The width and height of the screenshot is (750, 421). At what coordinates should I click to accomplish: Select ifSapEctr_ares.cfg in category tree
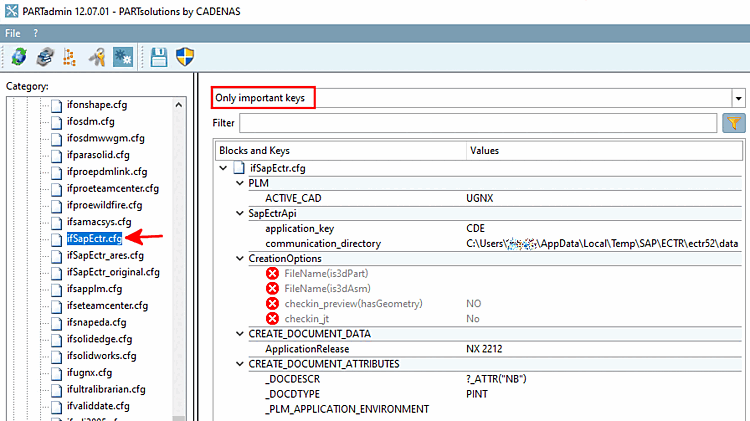pyautogui.click(x=105, y=255)
